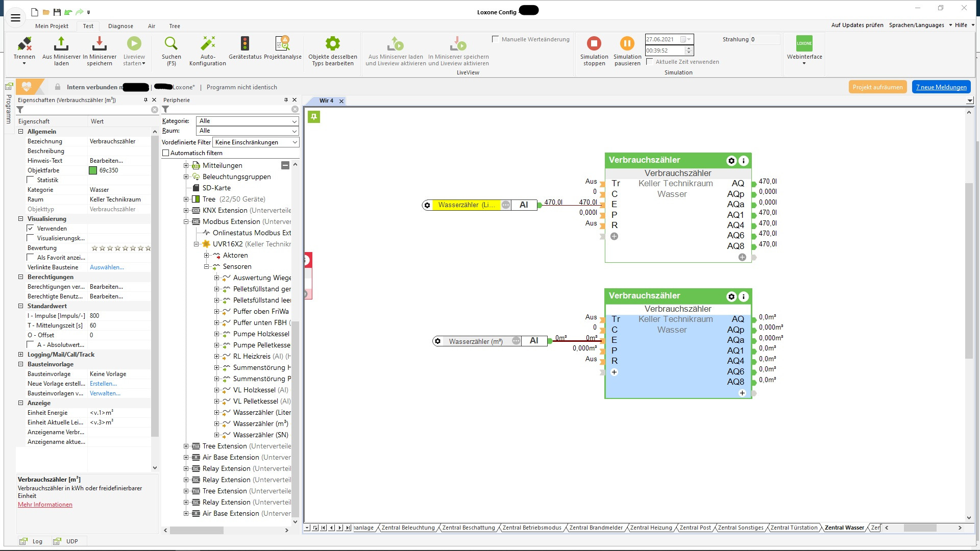Click In Miniserver speichern icon

(x=100, y=44)
